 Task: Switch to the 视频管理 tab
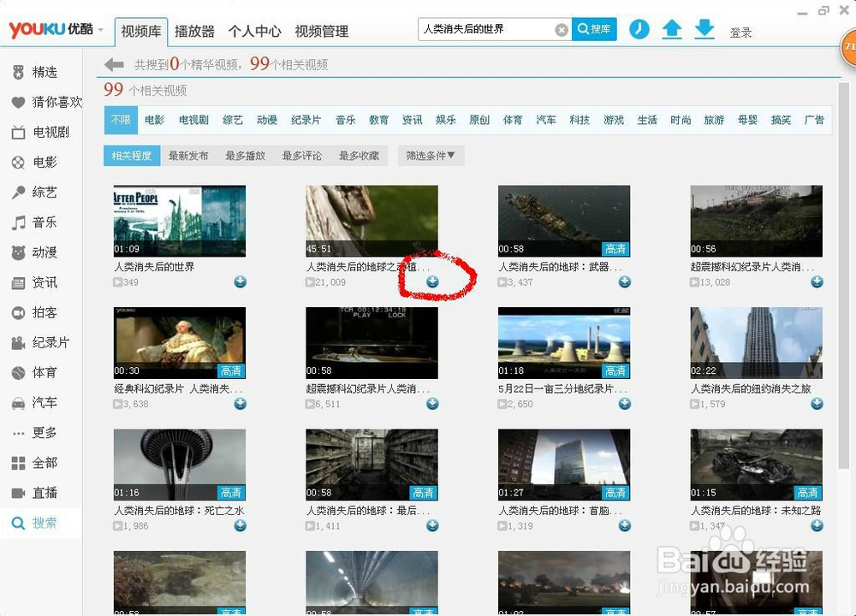(x=322, y=32)
